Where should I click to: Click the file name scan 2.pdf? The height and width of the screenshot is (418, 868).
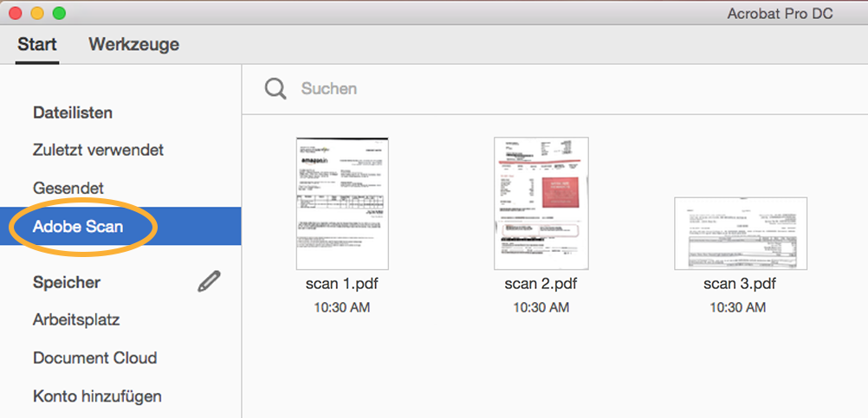point(541,284)
